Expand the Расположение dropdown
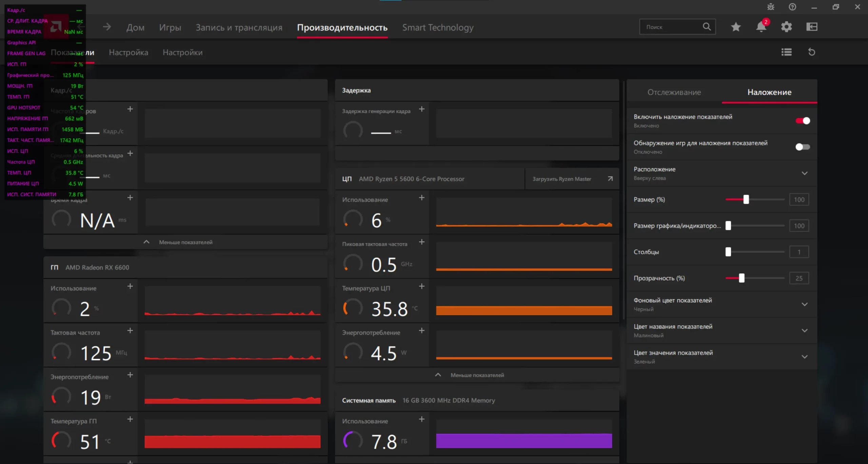 tap(804, 173)
